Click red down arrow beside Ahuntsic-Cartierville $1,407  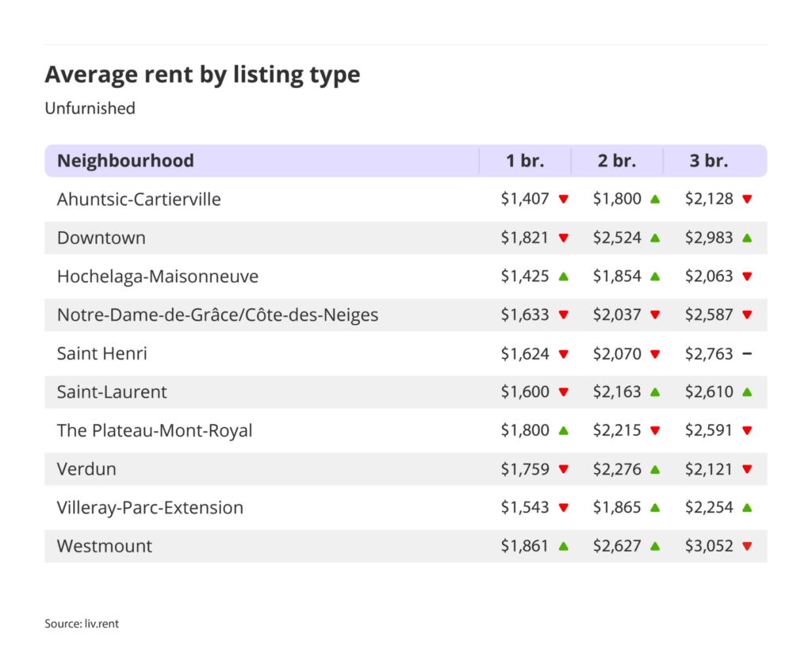coord(563,200)
